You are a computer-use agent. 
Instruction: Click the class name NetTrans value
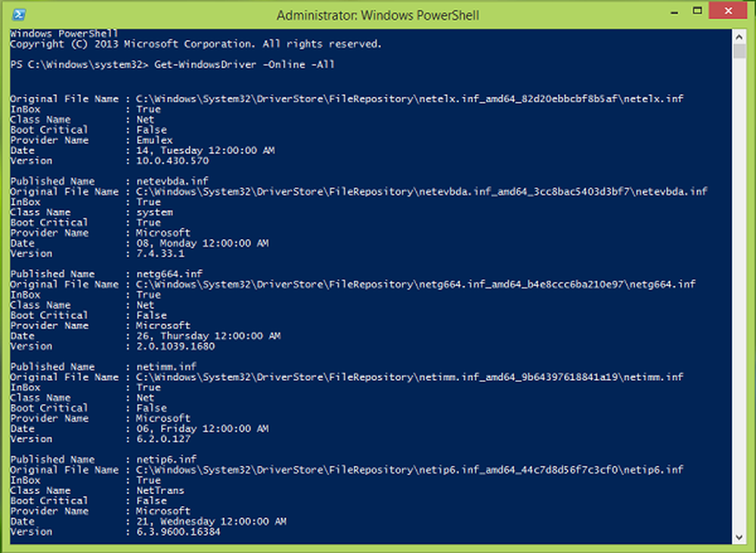[160, 491]
